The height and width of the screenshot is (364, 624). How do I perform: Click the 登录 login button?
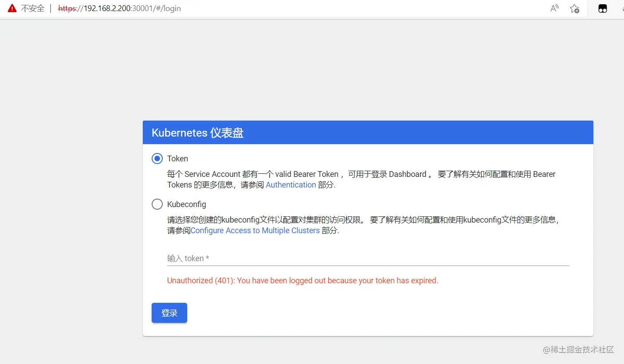tap(169, 313)
